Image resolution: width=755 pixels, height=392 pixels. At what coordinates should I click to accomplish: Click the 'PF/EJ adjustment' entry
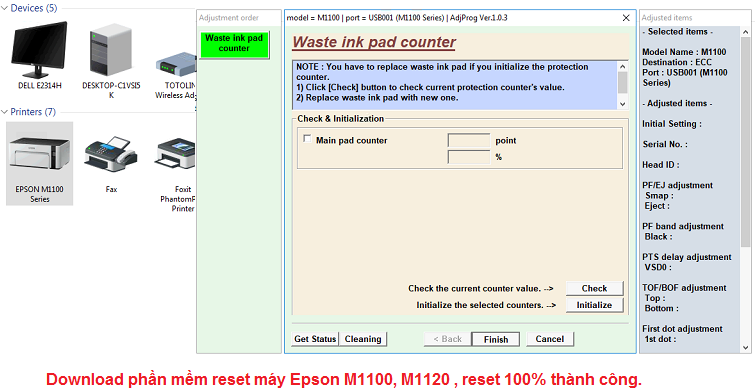tap(677, 185)
